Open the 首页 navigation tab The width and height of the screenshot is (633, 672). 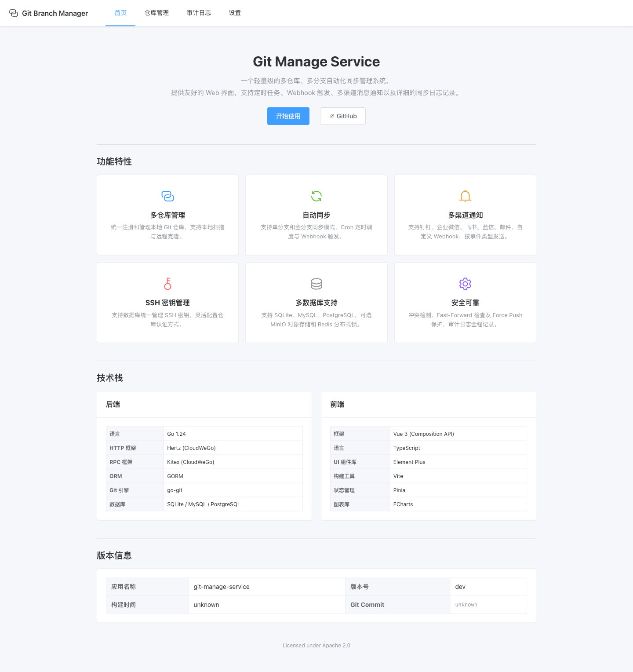click(120, 13)
